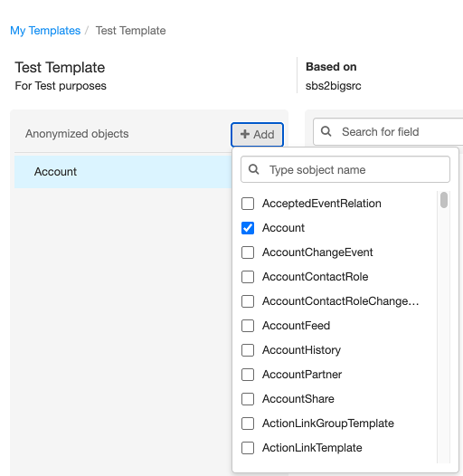Click the AccountContactRole label

tap(316, 277)
